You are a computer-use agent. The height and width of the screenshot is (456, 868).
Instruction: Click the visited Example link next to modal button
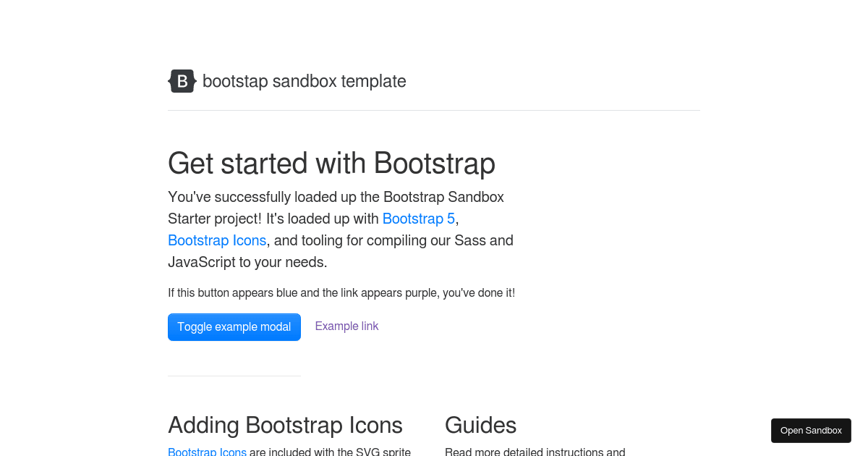(346, 326)
